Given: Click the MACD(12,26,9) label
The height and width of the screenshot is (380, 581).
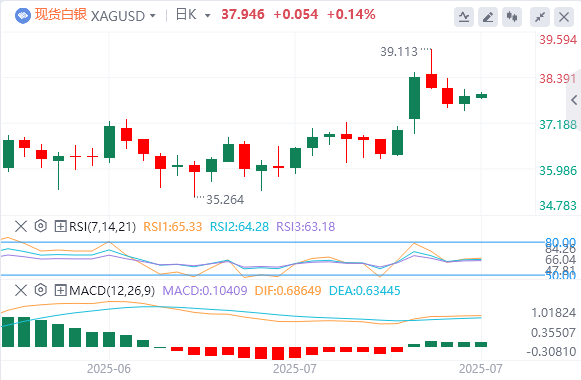Looking at the screenshot, I should coord(112,290).
